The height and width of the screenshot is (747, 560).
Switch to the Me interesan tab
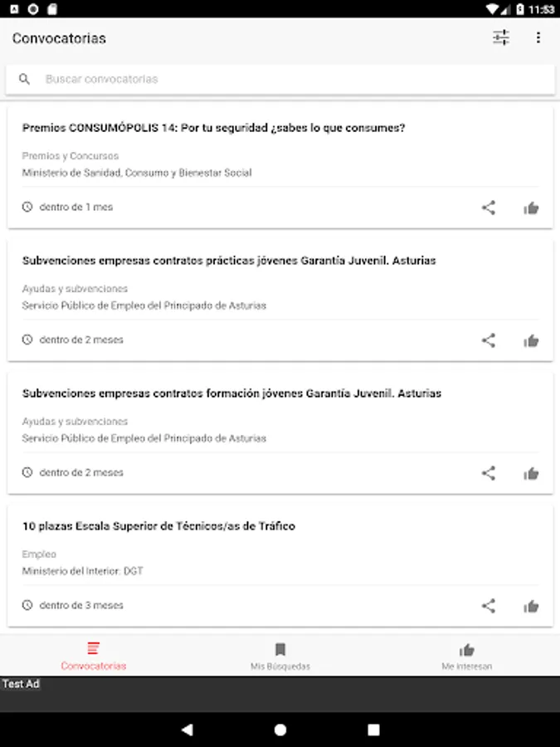coord(466,656)
